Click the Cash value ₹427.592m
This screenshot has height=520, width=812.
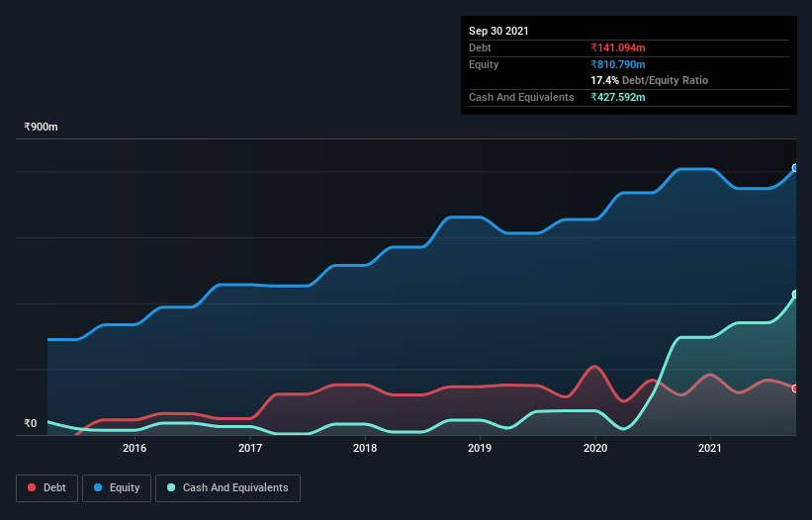tap(618, 97)
